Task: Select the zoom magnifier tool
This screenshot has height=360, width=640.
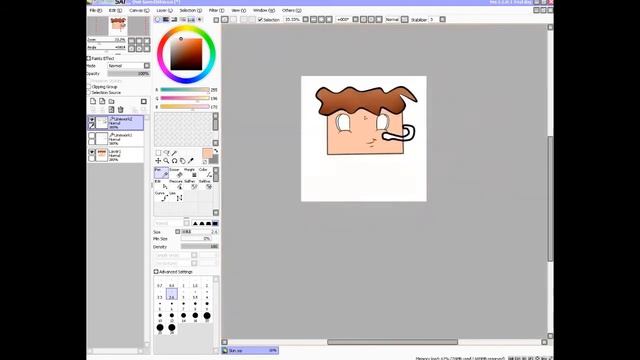Action: point(166,161)
